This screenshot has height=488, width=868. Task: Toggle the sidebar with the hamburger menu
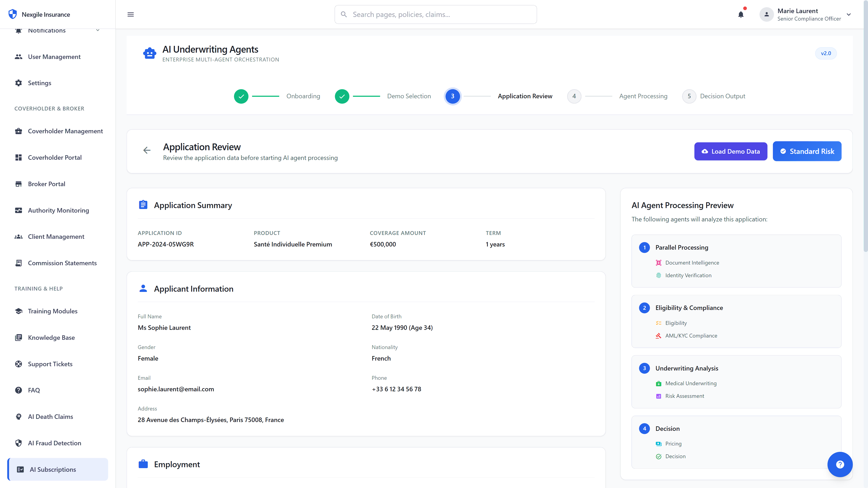pyautogui.click(x=130, y=14)
